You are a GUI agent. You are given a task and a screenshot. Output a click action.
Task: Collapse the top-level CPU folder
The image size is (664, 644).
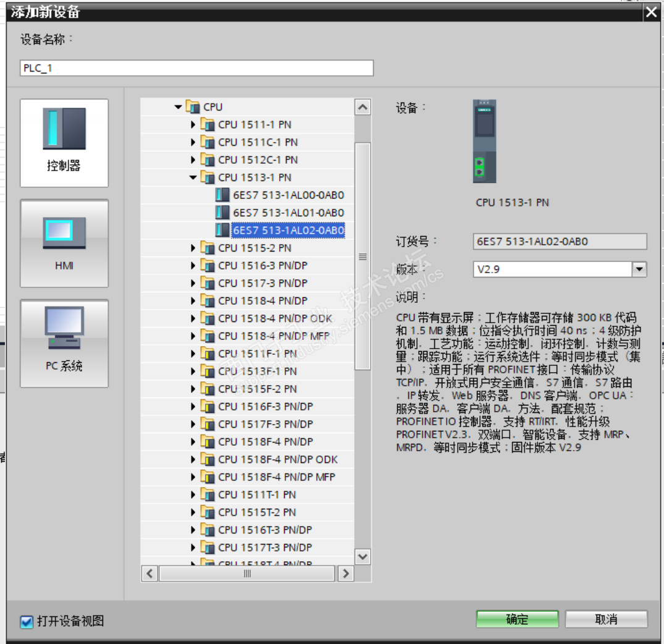click(179, 107)
